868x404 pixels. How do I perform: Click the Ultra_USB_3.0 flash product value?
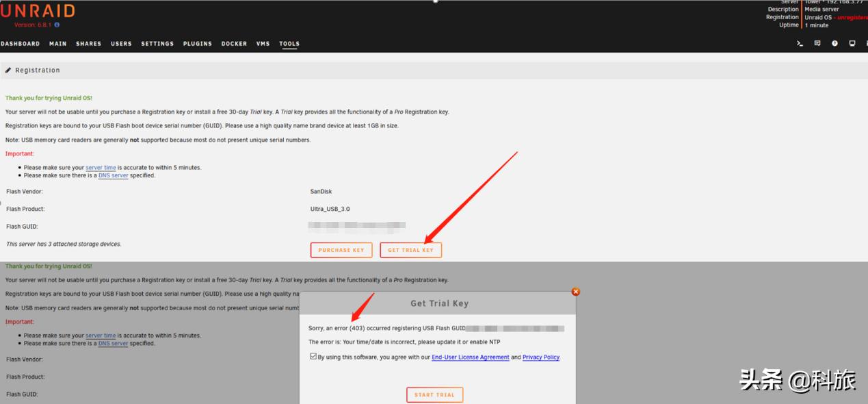(330, 209)
